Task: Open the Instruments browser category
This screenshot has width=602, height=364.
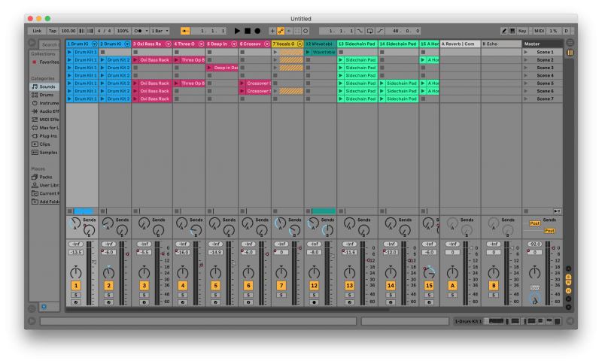Action: click(45, 103)
